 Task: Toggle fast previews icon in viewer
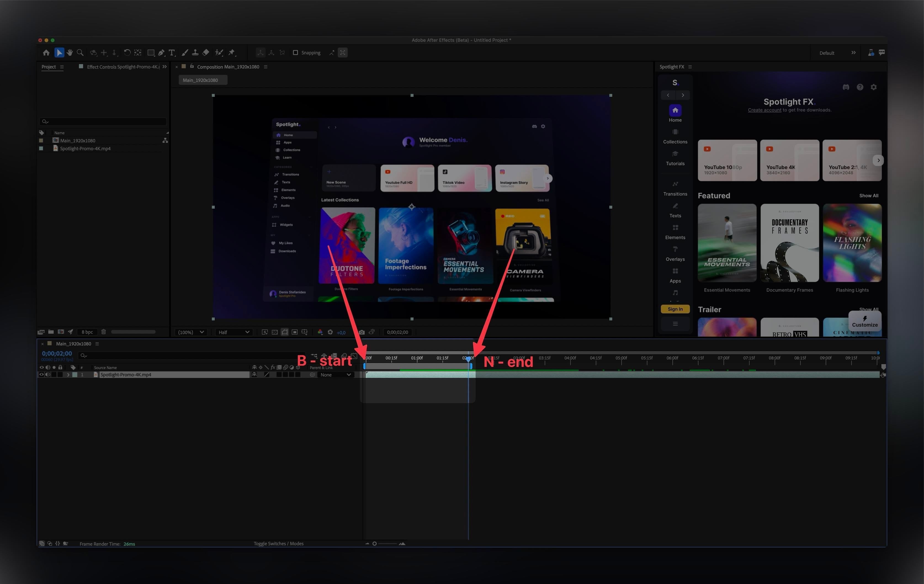tap(265, 332)
